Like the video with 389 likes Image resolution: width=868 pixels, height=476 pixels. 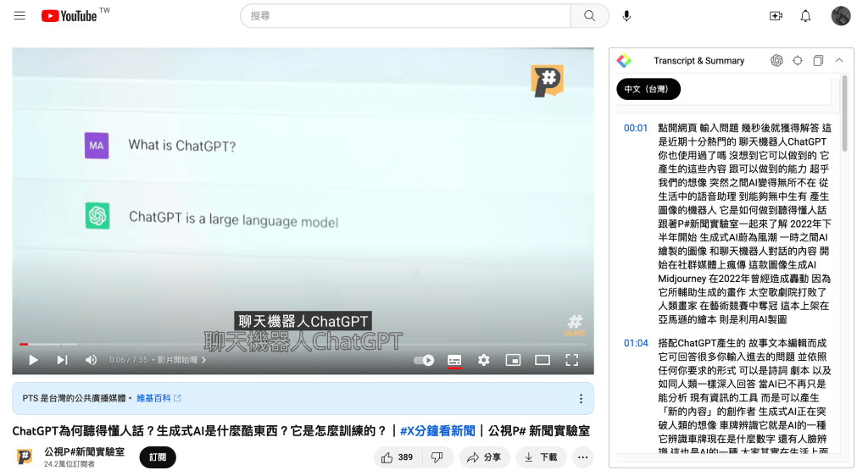point(398,457)
